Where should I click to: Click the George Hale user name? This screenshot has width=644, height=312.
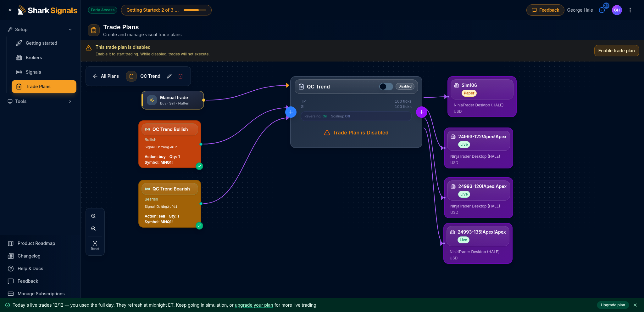pyautogui.click(x=580, y=10)
